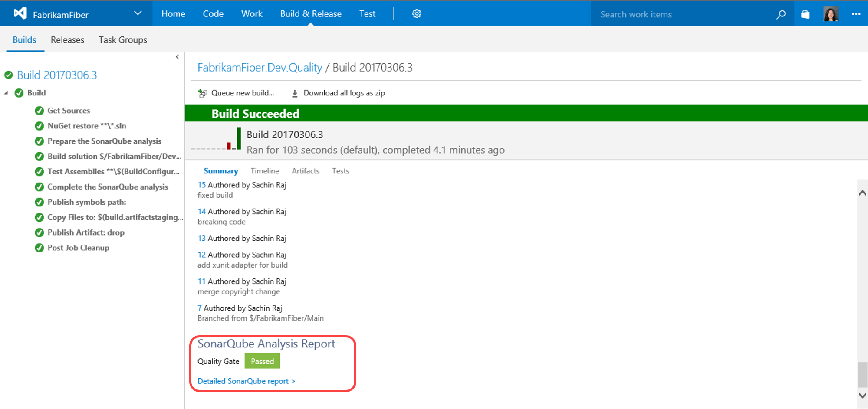Open the Code hub
The image size is (868, 409).
point(213,14)
